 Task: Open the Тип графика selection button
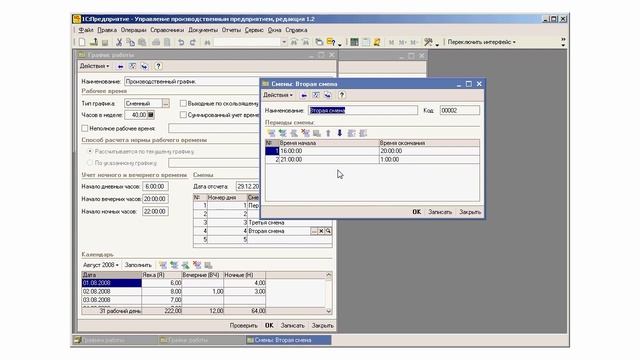[165, 104]
